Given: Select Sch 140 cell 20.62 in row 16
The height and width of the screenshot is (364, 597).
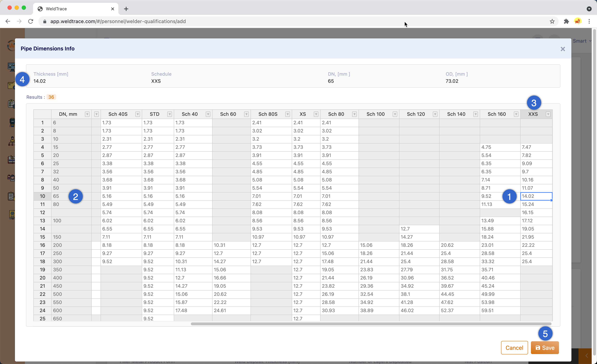Looking at the screenshot, I should click(x=459, y=245).
